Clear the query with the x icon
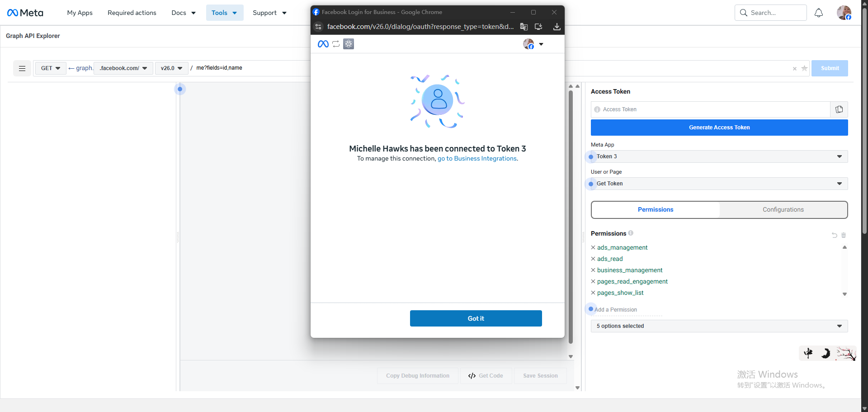The image size is (868, 412). (795, 69)
